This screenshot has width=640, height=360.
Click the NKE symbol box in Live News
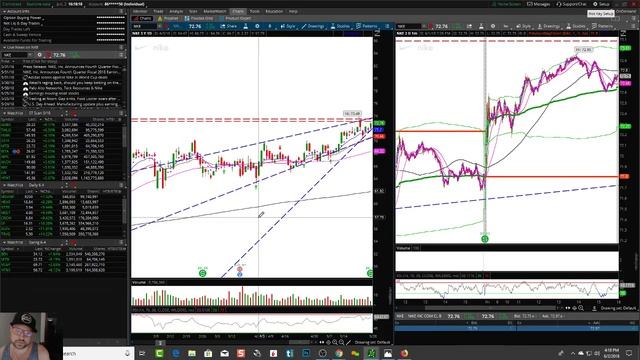15,55
